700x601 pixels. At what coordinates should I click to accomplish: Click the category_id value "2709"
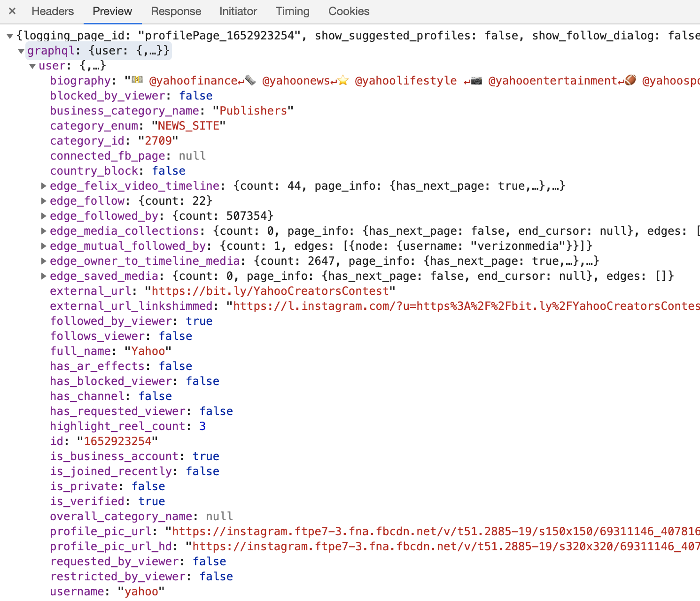pos(158,141)
